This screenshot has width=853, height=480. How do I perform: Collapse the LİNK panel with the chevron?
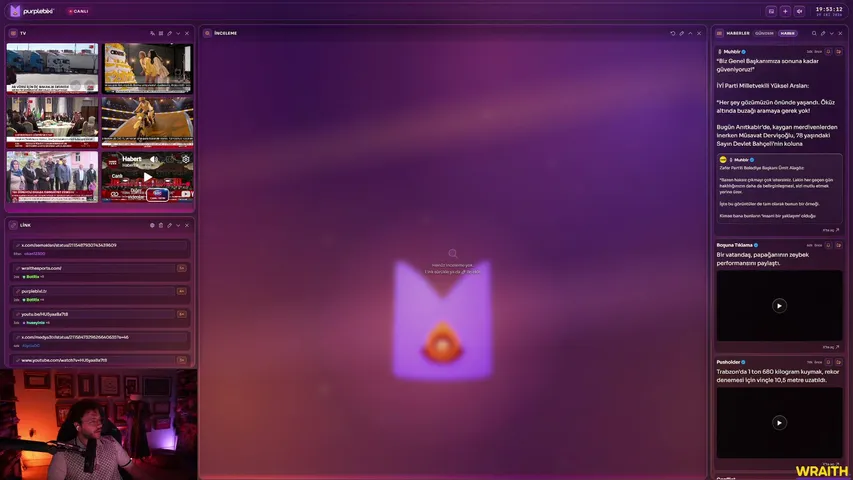click(x=178, y=225)
